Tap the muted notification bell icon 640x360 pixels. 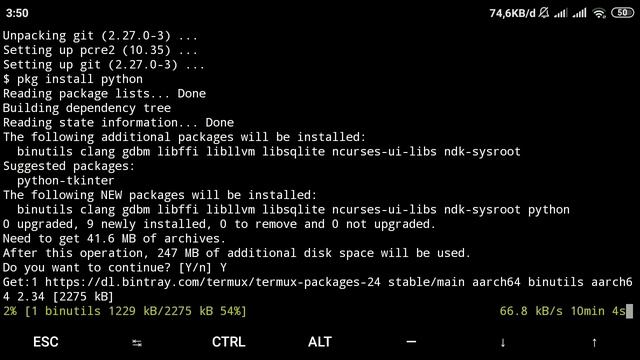pyautogui.click(x=544, y=13)
